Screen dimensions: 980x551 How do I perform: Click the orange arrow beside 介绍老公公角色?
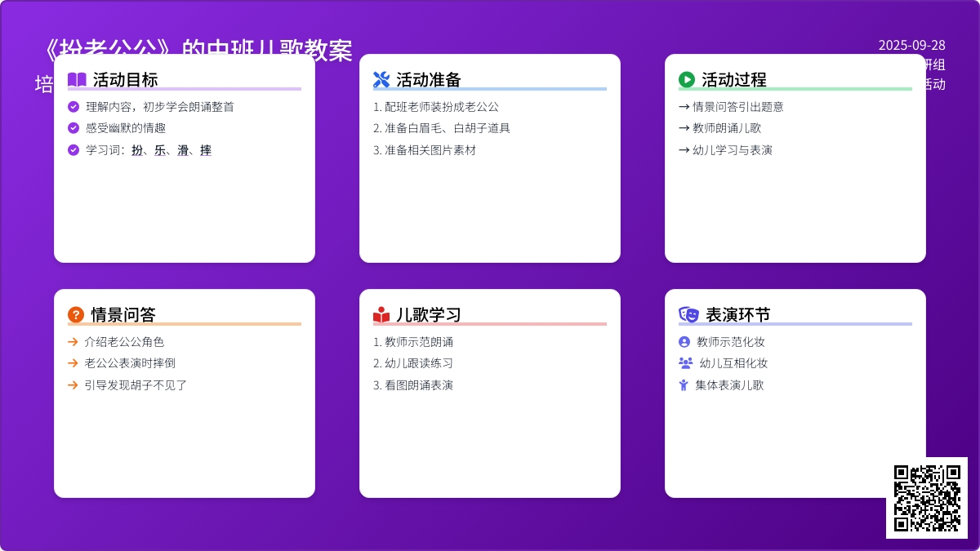73,342
